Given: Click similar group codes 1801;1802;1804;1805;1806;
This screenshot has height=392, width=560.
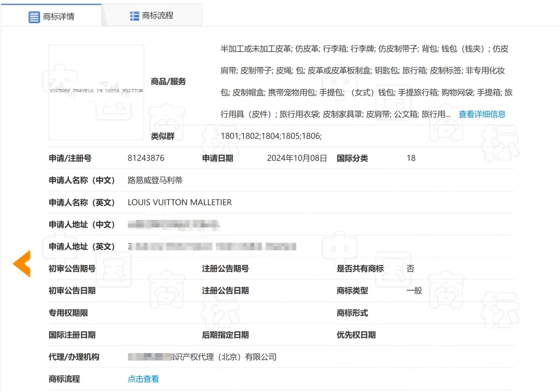Looking at the screenshot, I should click(271, 136).
